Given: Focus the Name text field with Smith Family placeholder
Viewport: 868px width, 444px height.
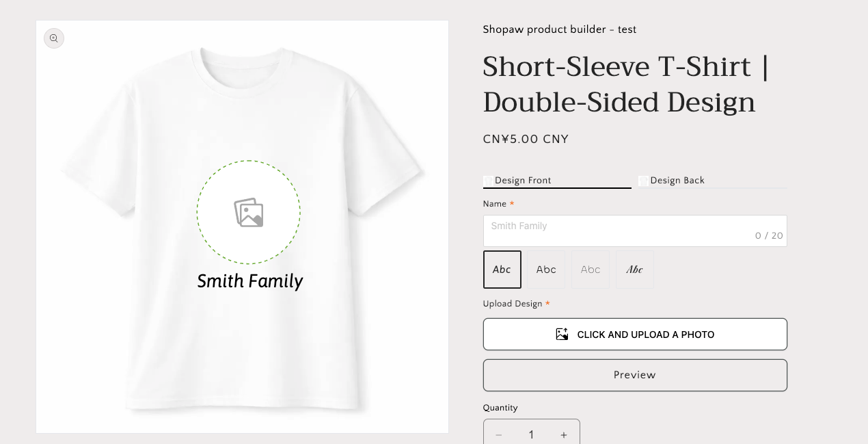Looking at the screenshot, I should [x=635, y=231].
